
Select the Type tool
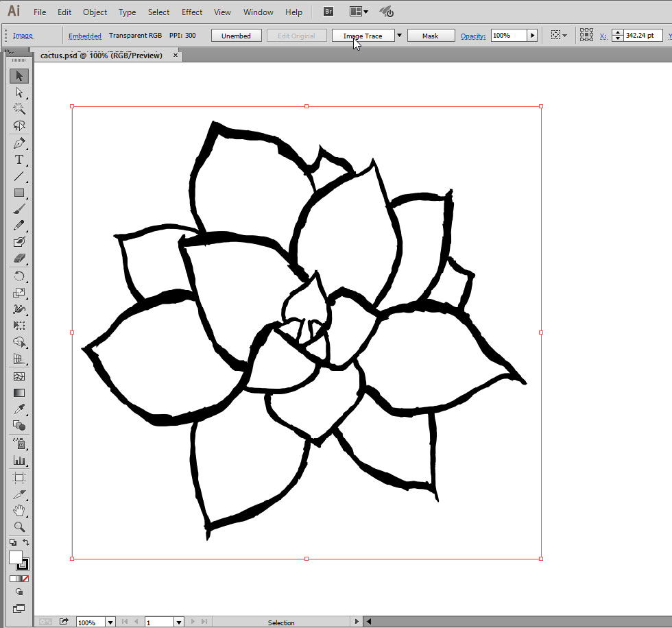[19, 160]
